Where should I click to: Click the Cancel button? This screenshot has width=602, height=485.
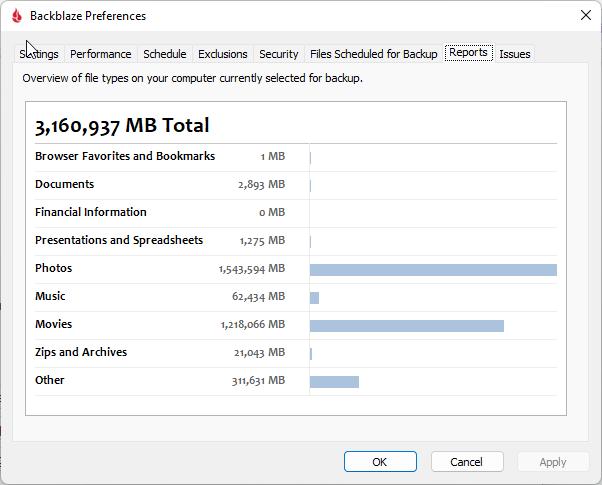click(467, 462)
